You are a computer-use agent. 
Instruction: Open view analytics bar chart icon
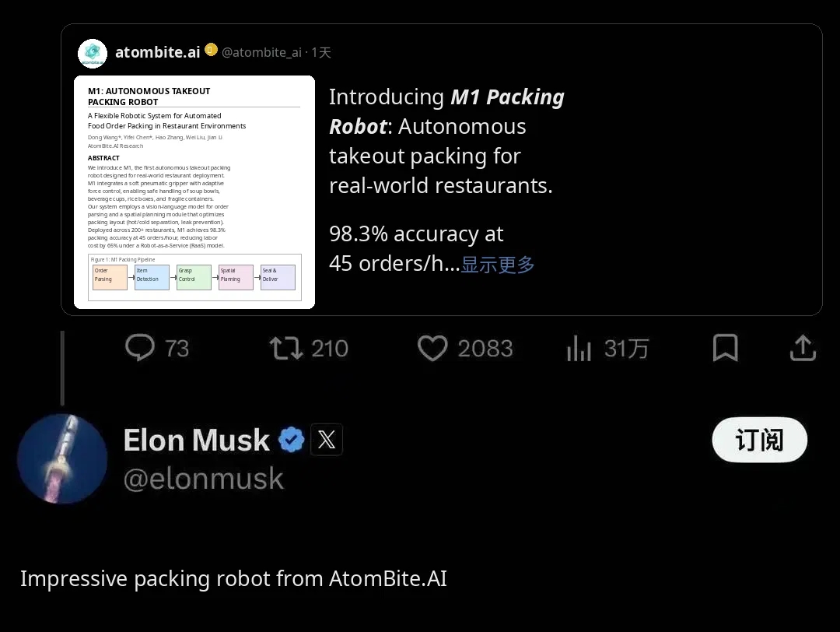pos(579,349)
